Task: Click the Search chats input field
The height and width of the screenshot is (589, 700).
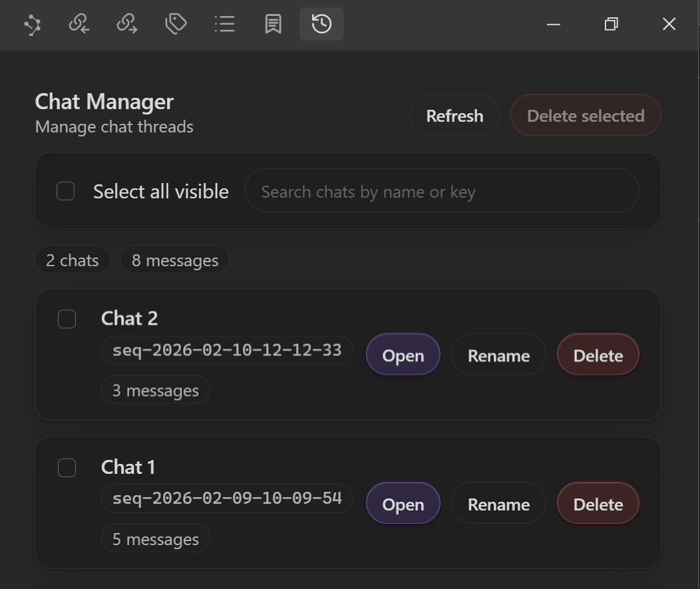Action: (x=442, y=192)
